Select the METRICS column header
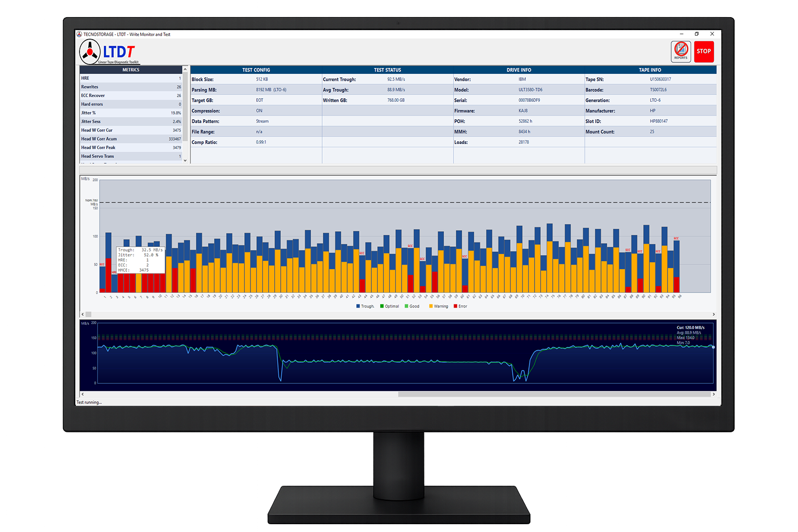The height and width of the screenshot is (532, 798). click(131, 70)
